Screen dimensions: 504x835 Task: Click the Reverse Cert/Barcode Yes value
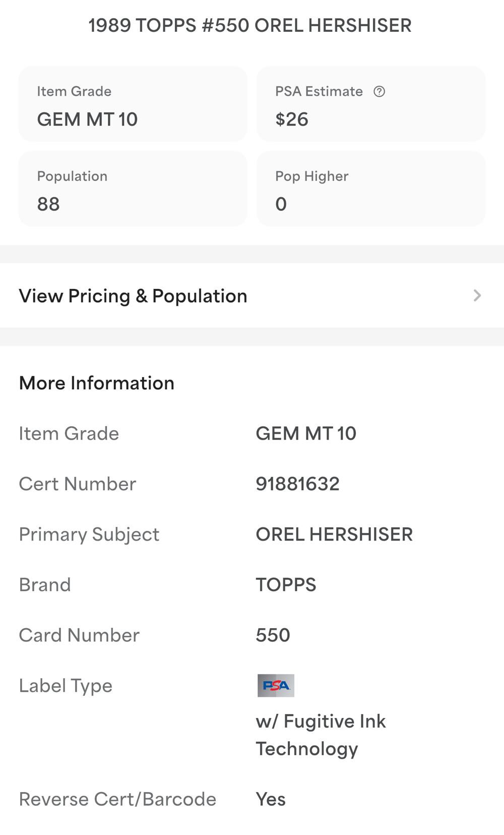click(271, 799)
